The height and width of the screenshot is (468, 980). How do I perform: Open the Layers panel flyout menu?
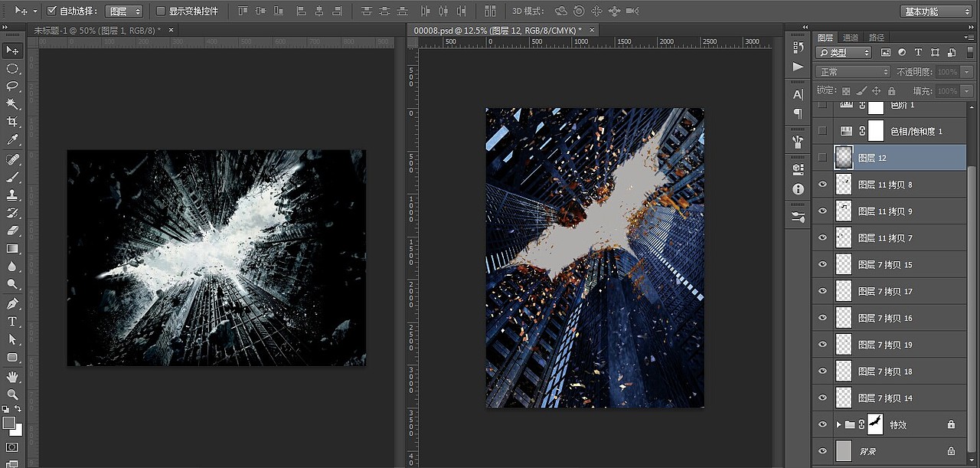[x=968, y=37]
